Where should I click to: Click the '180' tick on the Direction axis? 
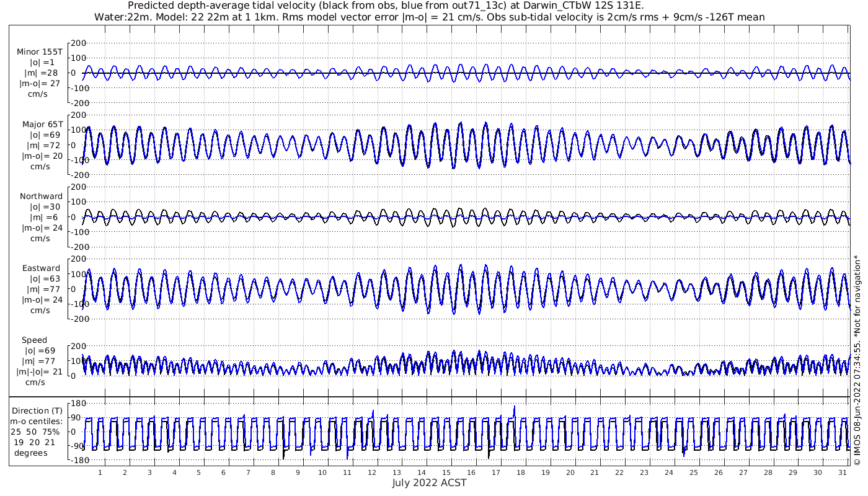pyautogui.click(x=78, y=403)
